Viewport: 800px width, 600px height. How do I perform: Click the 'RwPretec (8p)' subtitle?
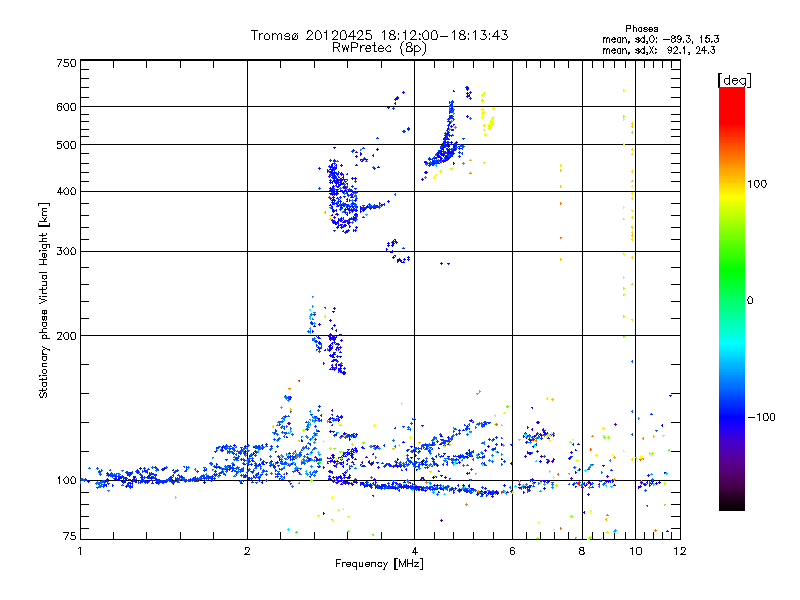click(379, 48)
